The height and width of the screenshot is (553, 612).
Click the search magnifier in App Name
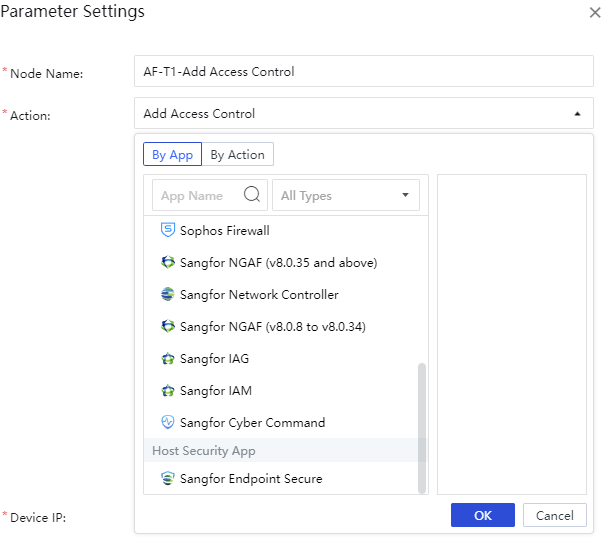[252, 195]
